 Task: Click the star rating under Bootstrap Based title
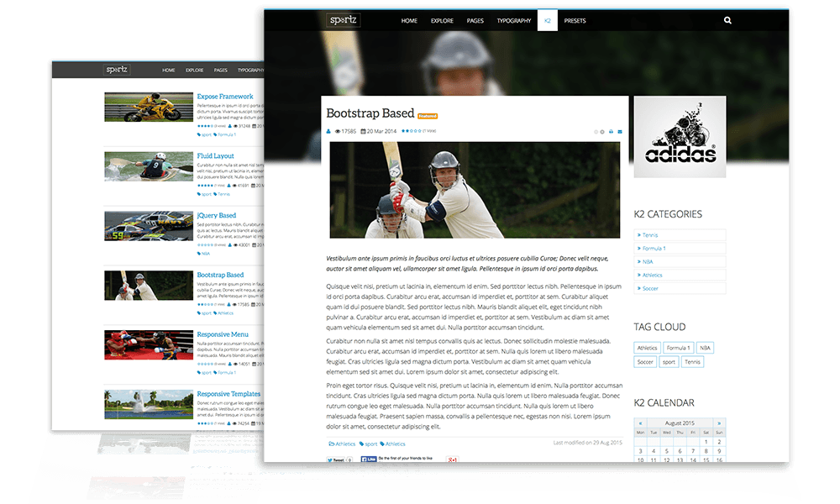tap(412, 131)
